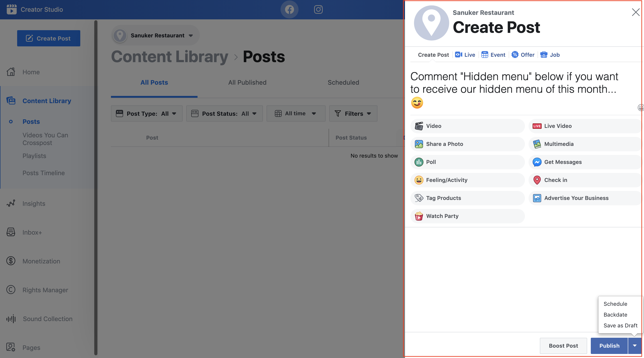The height and width of the screenshot is (358, 644).
Task: Select the Live Video option icon
Action: point(536,126)
